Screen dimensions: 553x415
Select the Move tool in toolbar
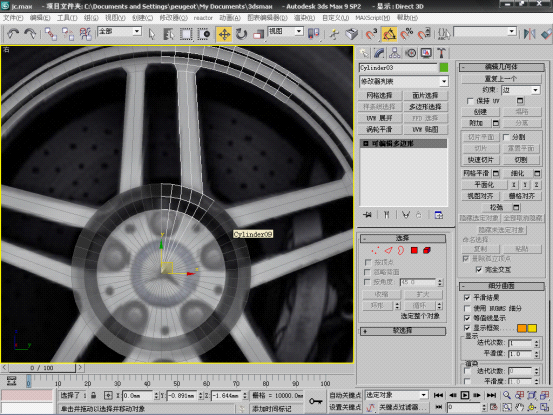(x=224, y=34)
